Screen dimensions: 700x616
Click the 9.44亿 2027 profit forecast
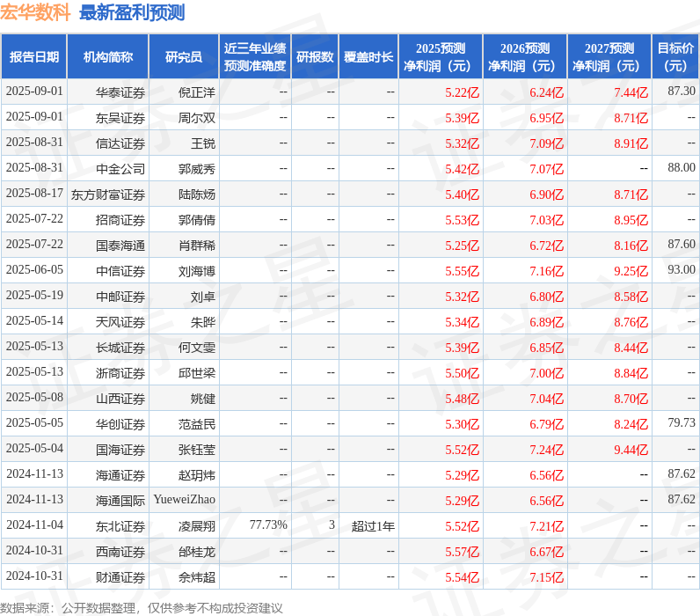[631, 450]
